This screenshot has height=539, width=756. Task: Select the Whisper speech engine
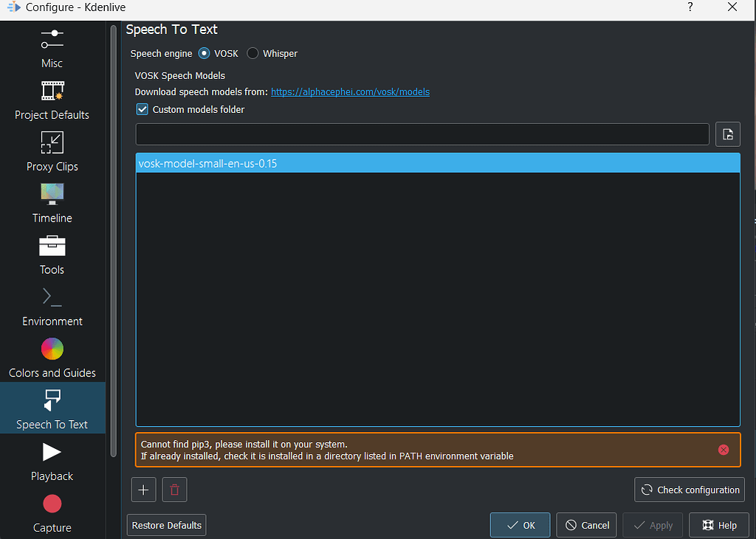click(252, 53)
